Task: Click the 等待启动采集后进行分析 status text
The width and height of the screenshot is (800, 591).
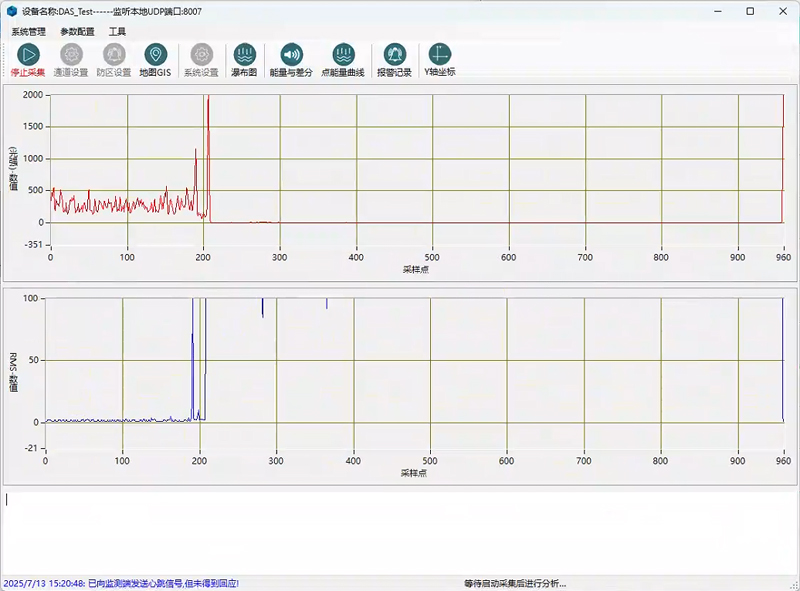Action: (514, 583)
